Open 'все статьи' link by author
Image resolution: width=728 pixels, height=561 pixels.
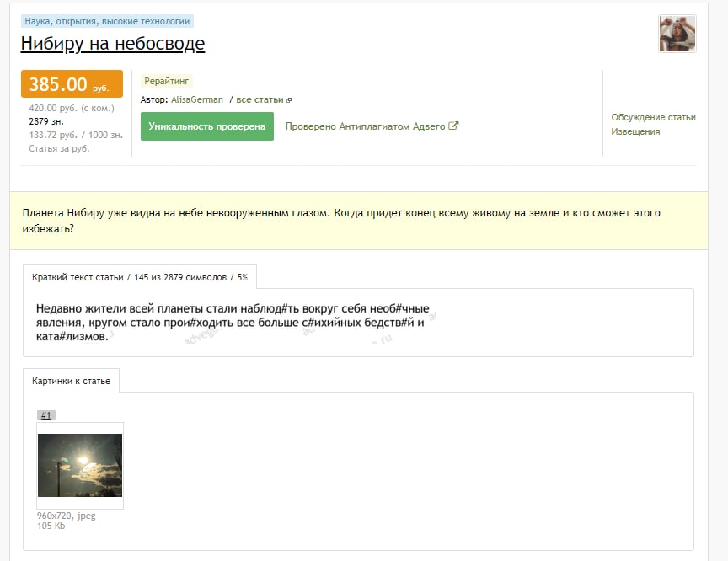click(x=260, y=99)
